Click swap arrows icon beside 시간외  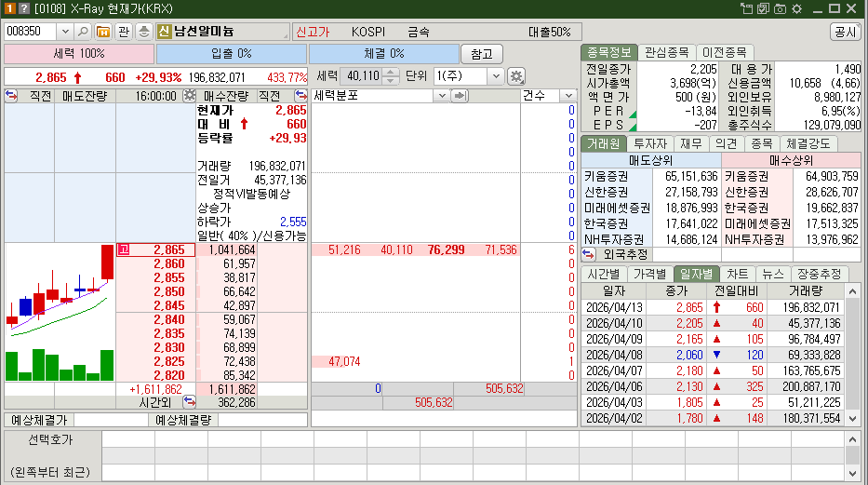[x=189, y=402]
